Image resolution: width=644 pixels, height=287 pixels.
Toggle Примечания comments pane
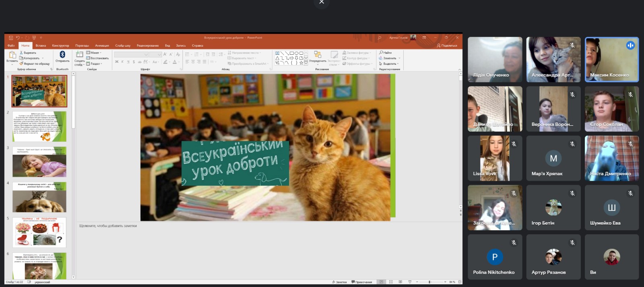(362, 282)
